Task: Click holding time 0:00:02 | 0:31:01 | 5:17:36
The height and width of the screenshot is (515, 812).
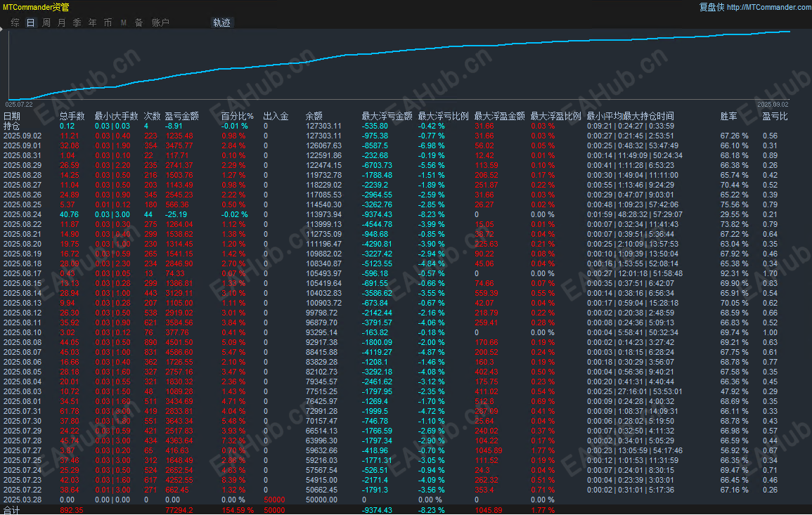Action: (x=631, y=490)
